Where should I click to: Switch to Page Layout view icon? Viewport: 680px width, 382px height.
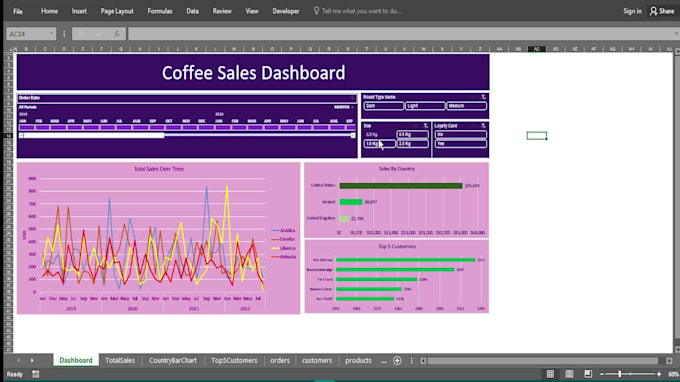point(569,374)
